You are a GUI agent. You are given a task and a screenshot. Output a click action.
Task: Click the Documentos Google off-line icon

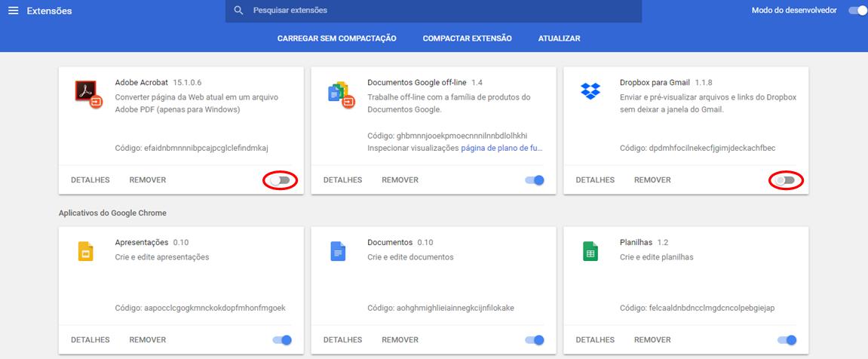(x=341, y=94)
